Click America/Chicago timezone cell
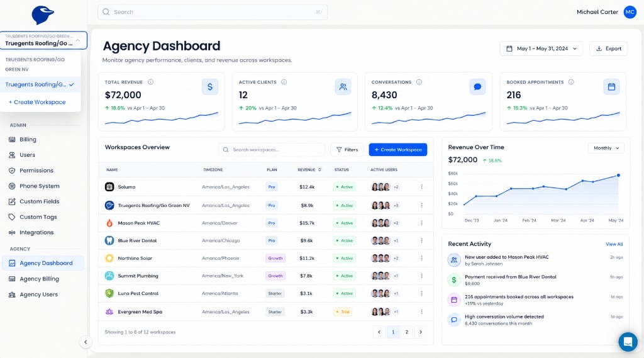Screen dimensions: 644x358 pyautogui.click(x=221, y=240)
